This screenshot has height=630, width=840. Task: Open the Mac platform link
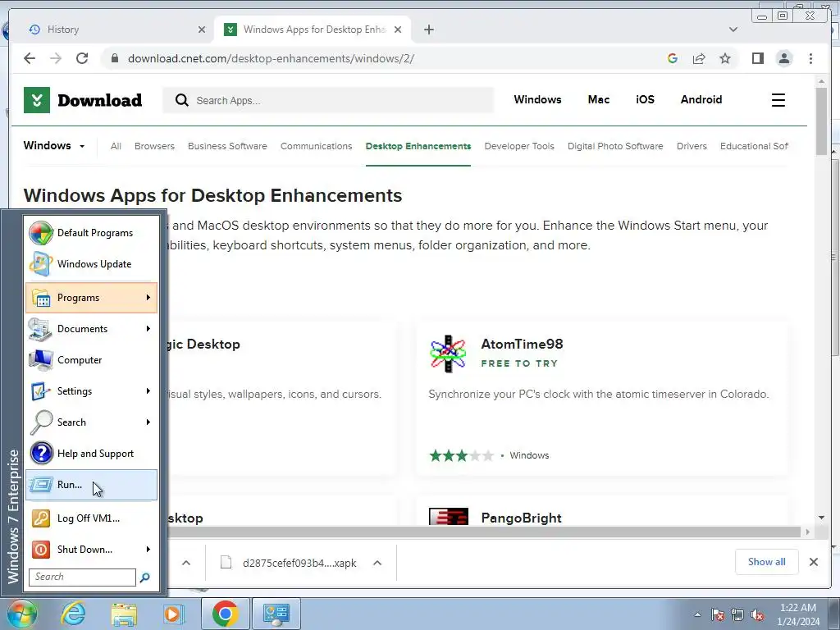(598, 99)
